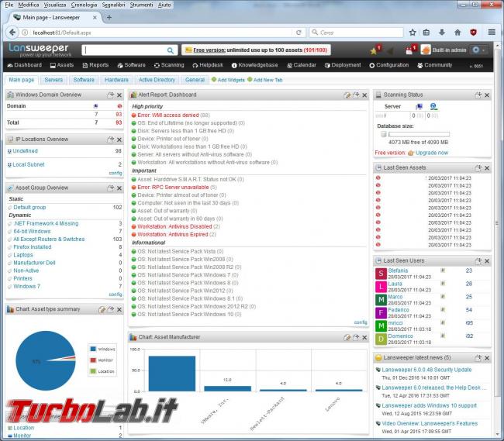This screenshot has height=441, width=504.
Task: Open the Configuration navigation menu
Action: 389,65
